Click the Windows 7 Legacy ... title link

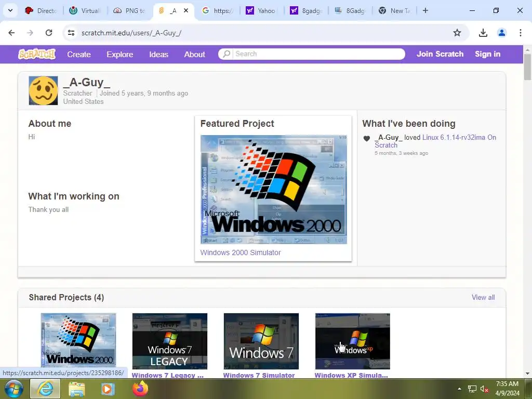point(168,375)
